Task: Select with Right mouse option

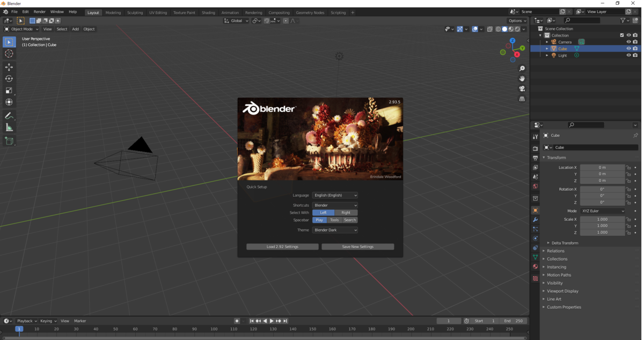Action: pos(346,213)
